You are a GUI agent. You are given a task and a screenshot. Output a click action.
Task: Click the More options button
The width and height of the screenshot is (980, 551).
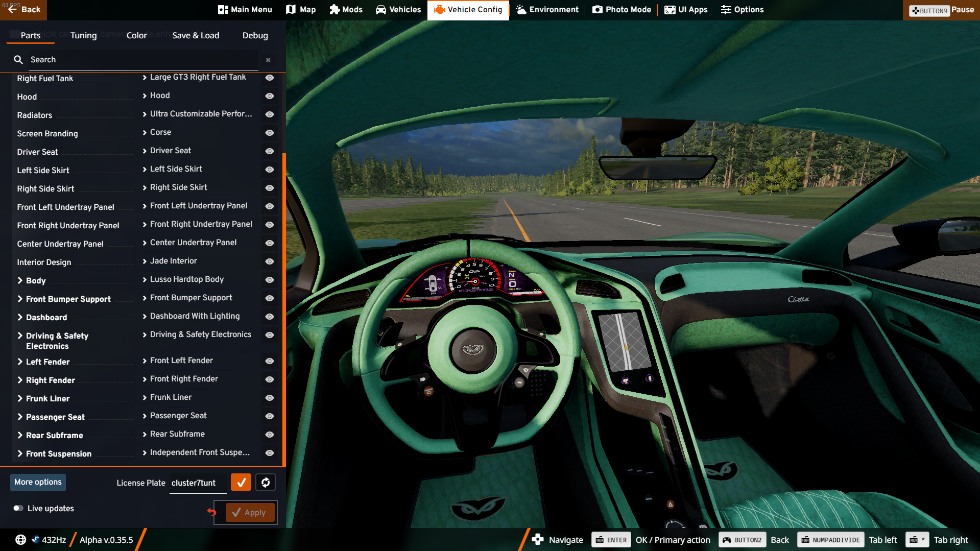coord(38,482)
